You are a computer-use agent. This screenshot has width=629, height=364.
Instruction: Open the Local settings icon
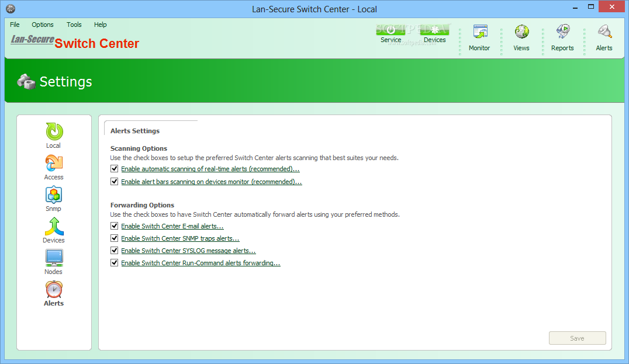coord(54,132)
